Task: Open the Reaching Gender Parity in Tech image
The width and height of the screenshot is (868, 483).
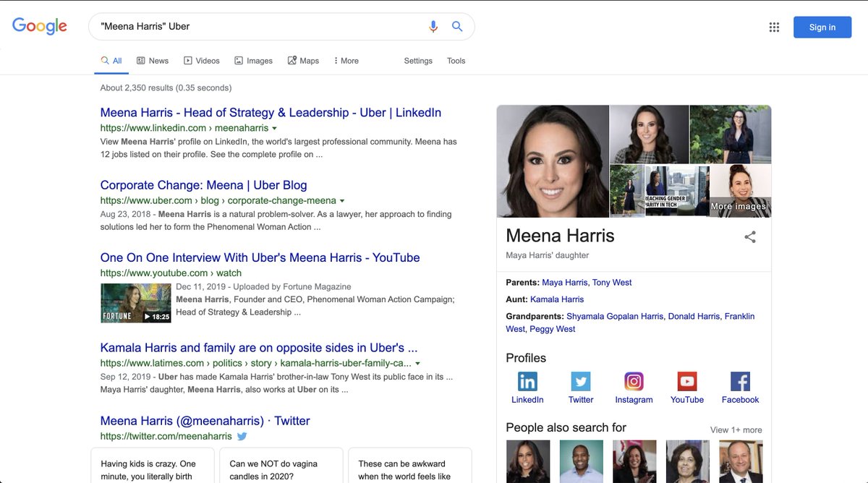Action: [x=676, y=191]
